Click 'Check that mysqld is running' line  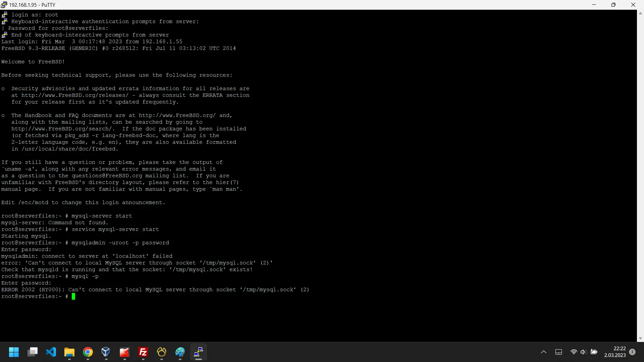(x=127, y=269)
